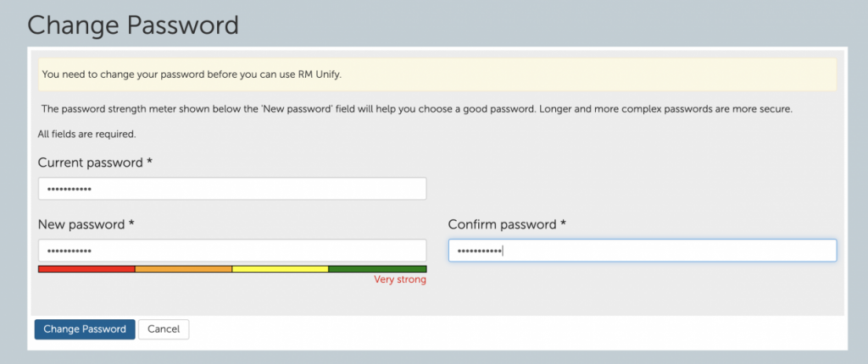Click the masked dots in the Current password field
Screen dimensions: 868x364
pos(70,189)
